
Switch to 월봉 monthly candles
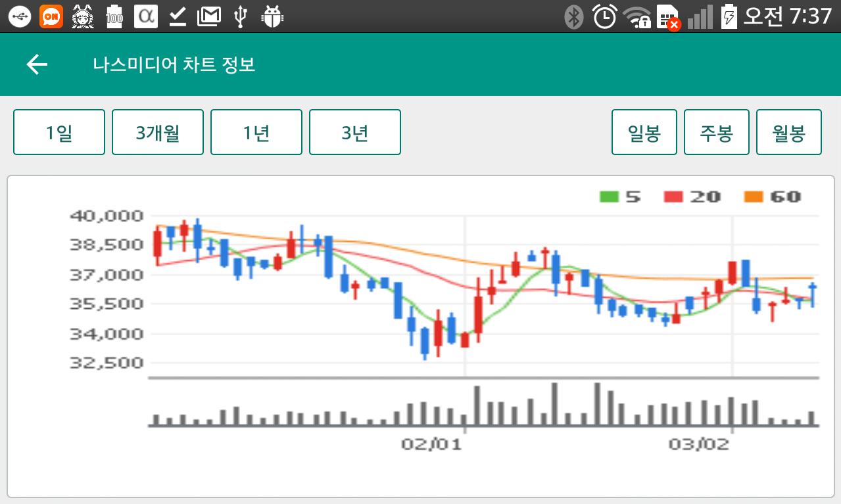(x=789, y=132)
